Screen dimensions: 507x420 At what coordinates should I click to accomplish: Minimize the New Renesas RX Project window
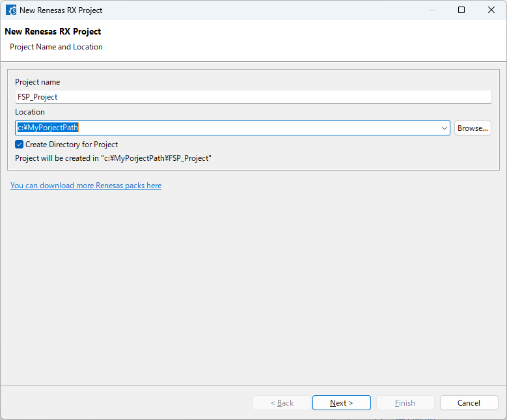click(x=432, y=10)
